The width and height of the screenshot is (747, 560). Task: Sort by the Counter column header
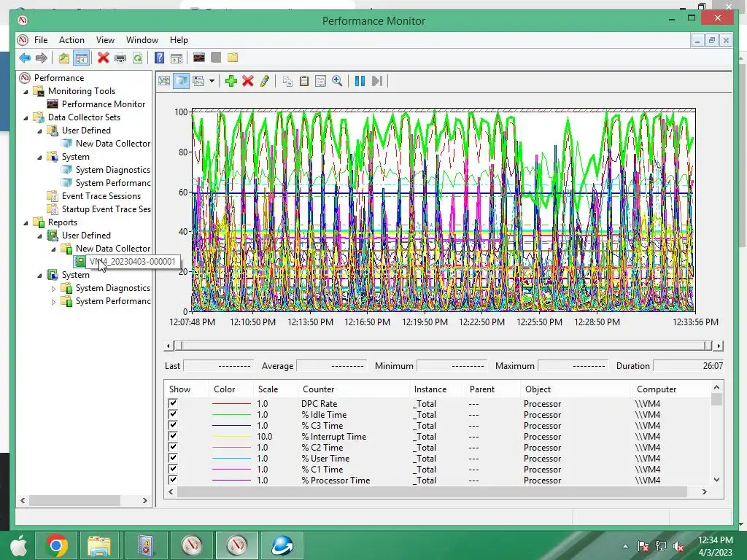(x=319, y=389)
